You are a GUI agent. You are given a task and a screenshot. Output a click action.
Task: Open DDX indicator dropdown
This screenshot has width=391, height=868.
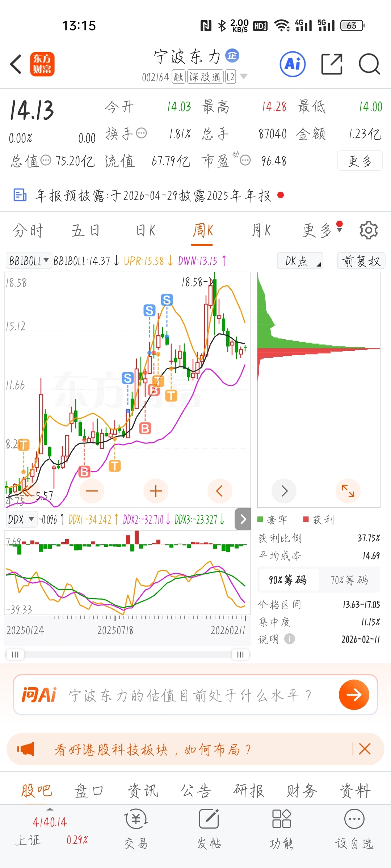tap(21, 519)
